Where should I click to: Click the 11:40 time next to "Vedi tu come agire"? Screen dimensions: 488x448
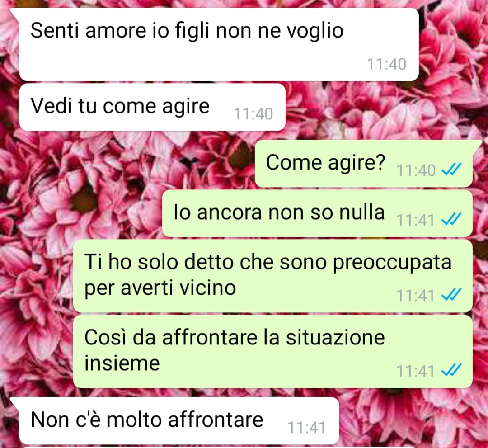point(253,114)
